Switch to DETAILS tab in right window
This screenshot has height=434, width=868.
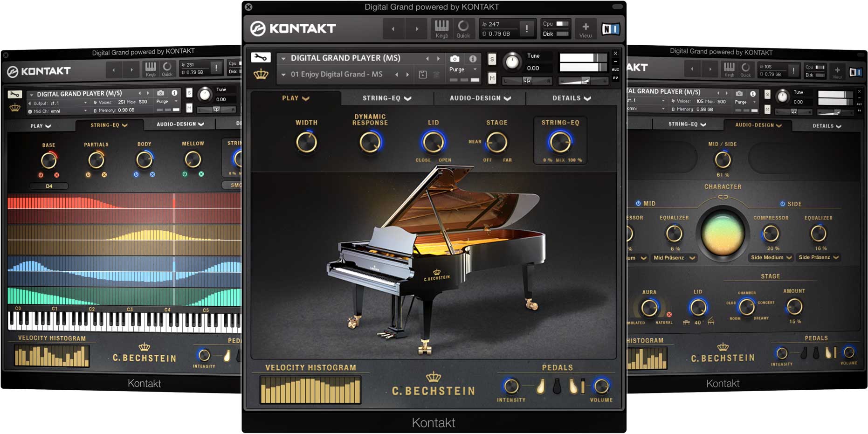(827, 126)
